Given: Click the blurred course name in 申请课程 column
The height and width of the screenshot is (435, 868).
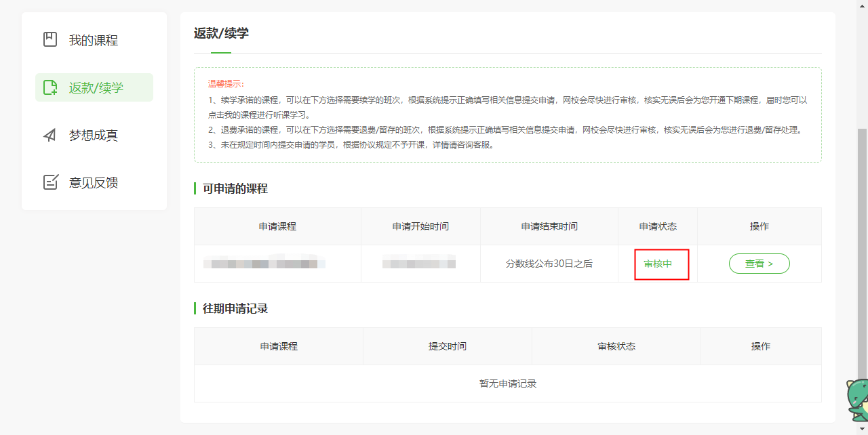Looking at the screenshot, I should tap(264, 263).
